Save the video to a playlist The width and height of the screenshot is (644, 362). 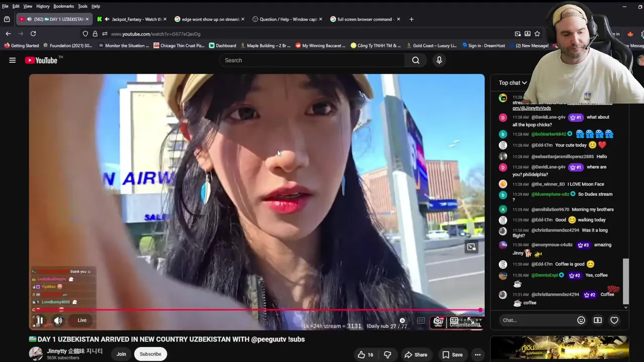452,354
